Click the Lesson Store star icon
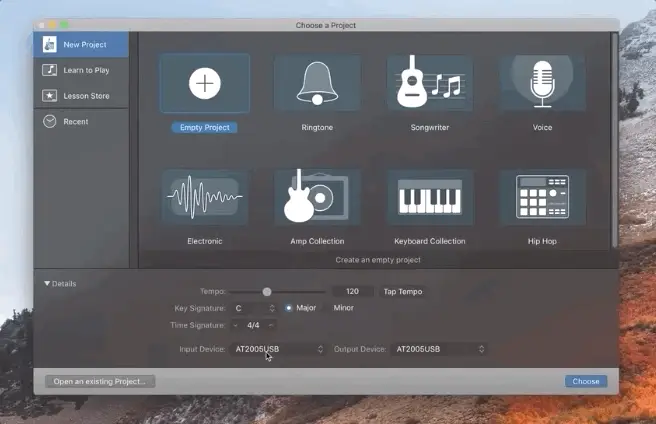This screenshot has width=656, height=424. click(49, 95)
